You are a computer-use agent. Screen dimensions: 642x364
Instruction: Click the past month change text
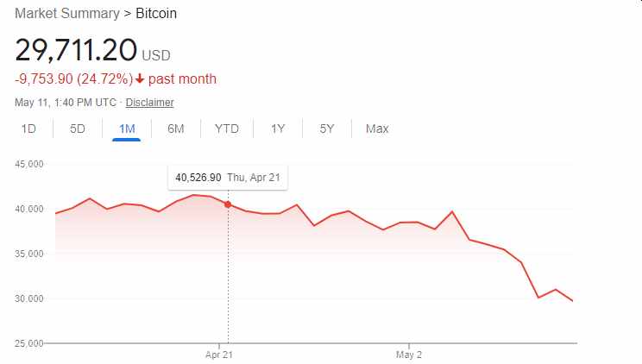[182, 79]
